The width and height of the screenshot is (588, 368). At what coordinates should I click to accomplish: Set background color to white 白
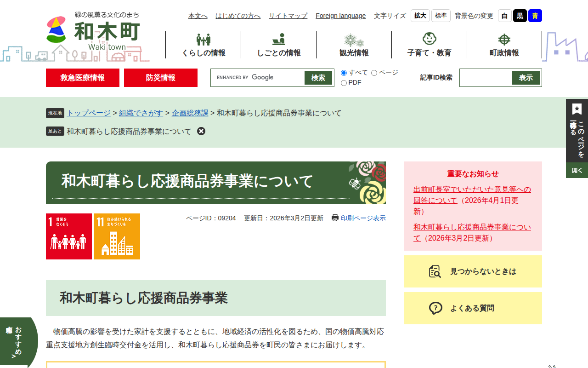tap(505, 16)
